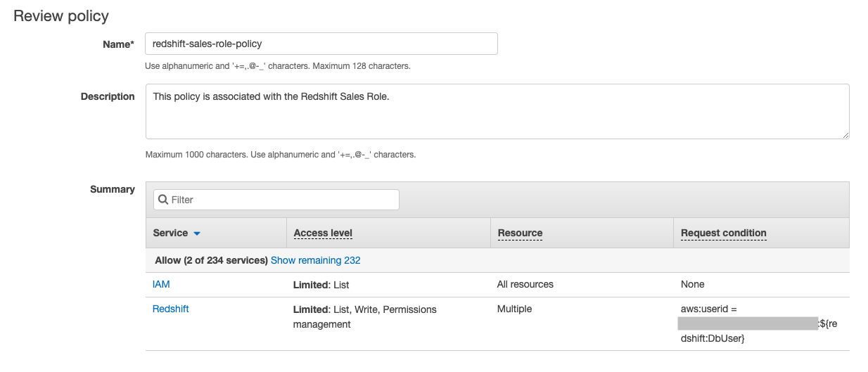Click the Request condition column header
Viewport: 868px width, 372px height.
click(723, 233)
